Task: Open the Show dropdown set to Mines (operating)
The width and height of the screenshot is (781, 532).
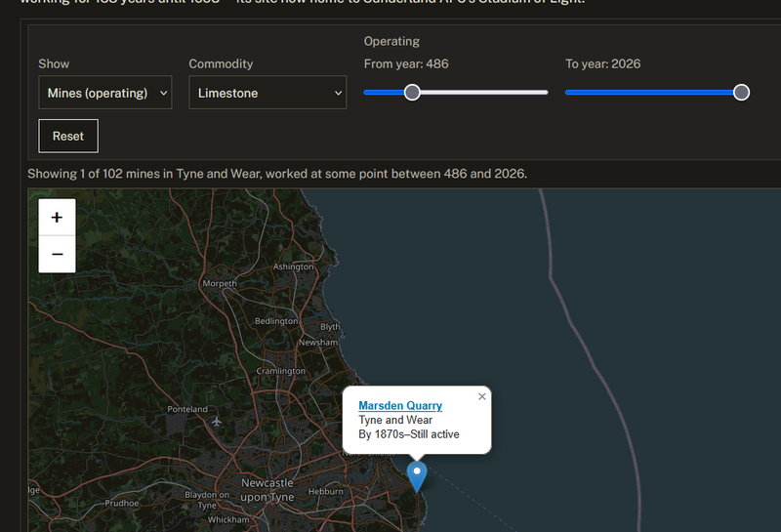Action: tap(105, 93)
